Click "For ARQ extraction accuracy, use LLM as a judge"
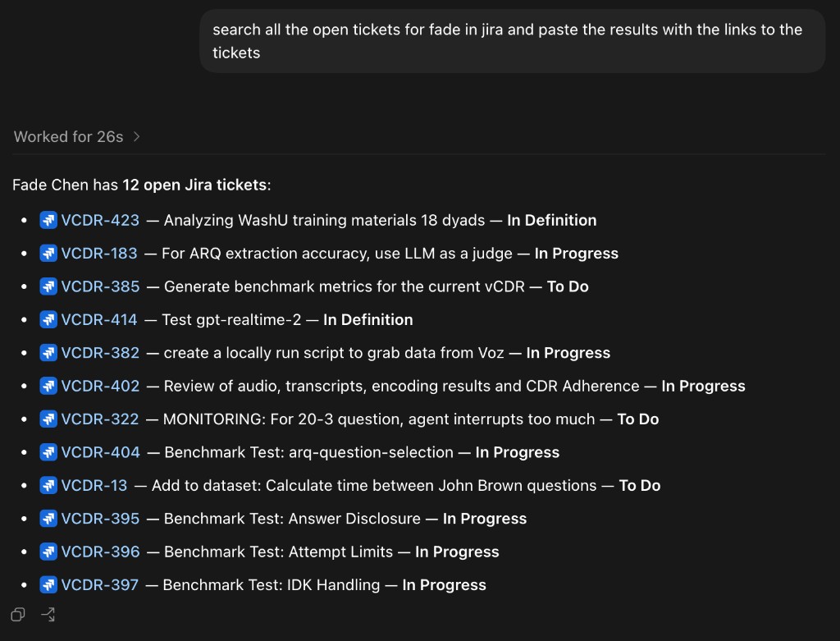Viewport: 840px width, 641px height. point(337,254)
